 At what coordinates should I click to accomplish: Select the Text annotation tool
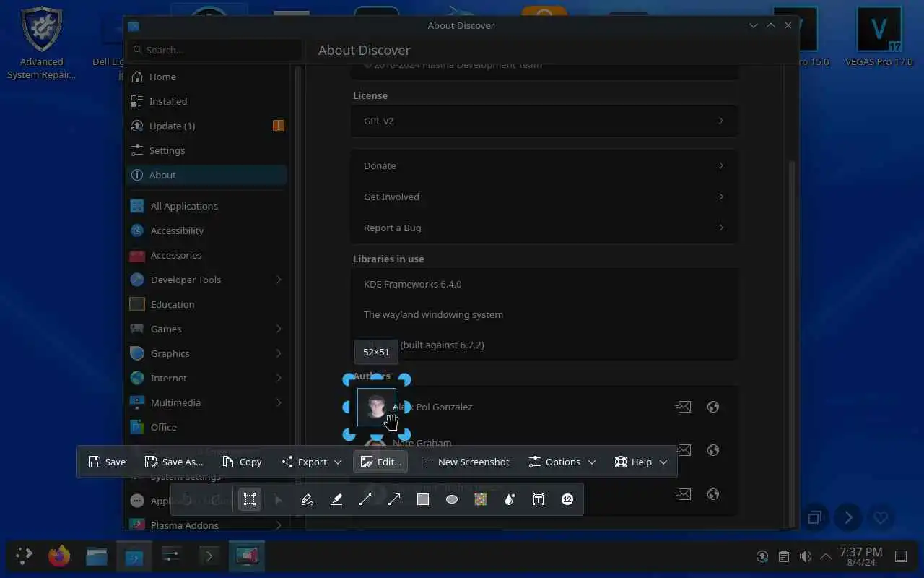539,499
